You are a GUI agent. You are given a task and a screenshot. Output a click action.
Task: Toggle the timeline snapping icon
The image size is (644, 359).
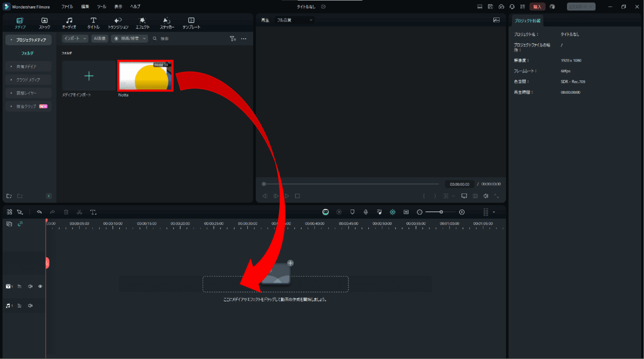pyautogui.click(x=392, y=212)
